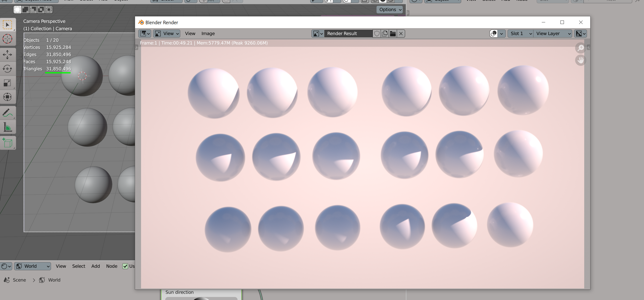Activate the Rotate tool
Screen dimensions: 644x300
pos(7,69)
